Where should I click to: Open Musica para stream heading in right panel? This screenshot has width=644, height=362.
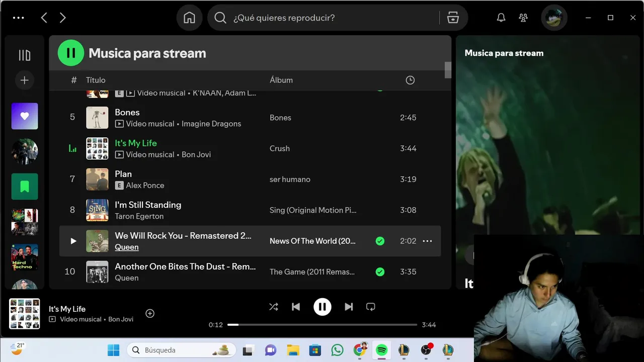[504, 53]
